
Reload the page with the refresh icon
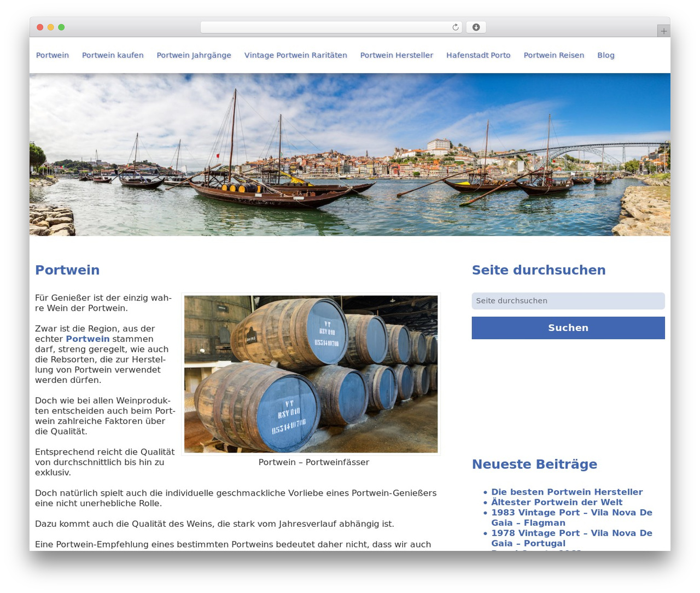[x=455, y=27]
